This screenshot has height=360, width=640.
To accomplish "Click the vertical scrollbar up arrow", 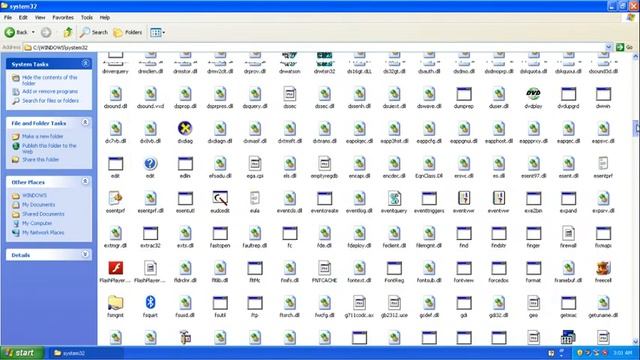I will [636, 57].
